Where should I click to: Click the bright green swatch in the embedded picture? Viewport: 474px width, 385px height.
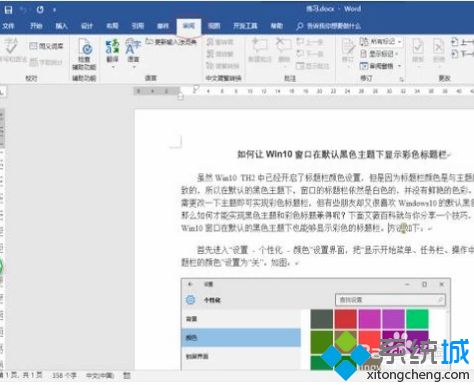click(x=417, y=319)
